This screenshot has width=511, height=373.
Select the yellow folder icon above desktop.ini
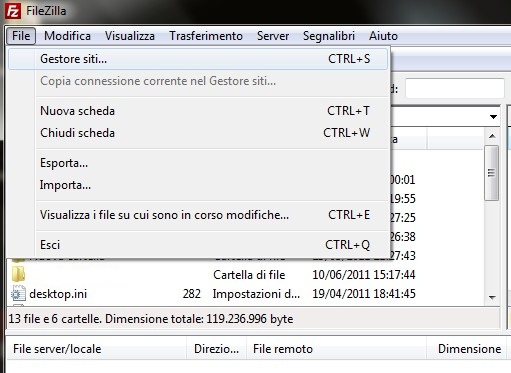click(18, 274)
